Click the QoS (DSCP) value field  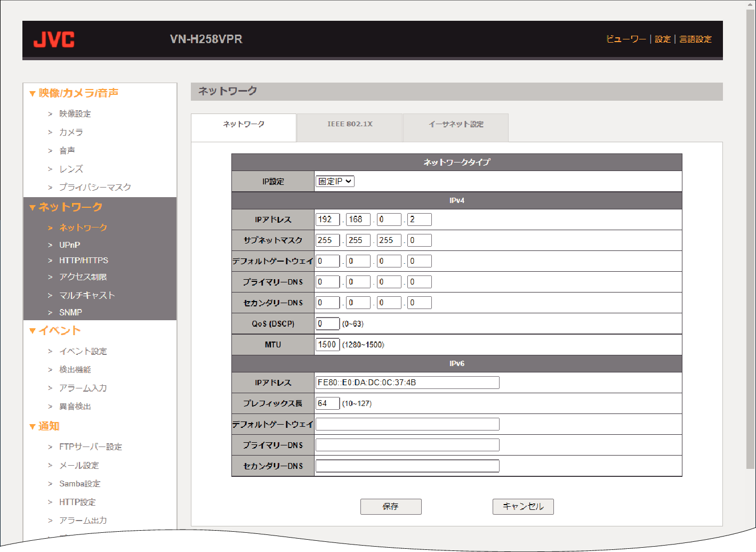(x=327, y=323)
